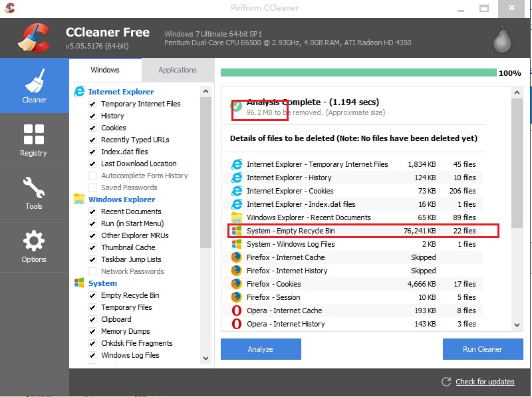
Task: Click IE icon beside Index.dat files result
Action: click(x=237, y=204)
